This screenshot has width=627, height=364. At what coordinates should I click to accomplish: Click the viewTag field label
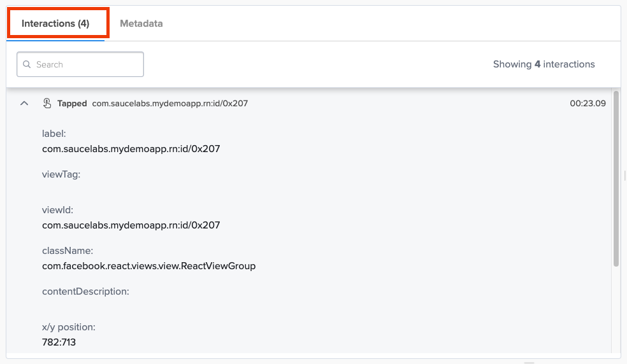(x=61, y=174)
